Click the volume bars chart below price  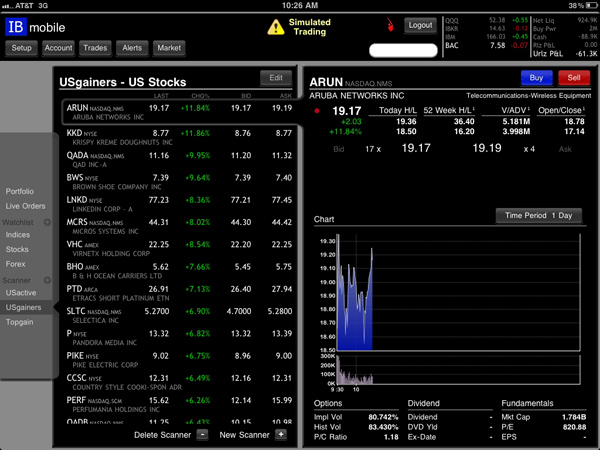click(458, 370)
